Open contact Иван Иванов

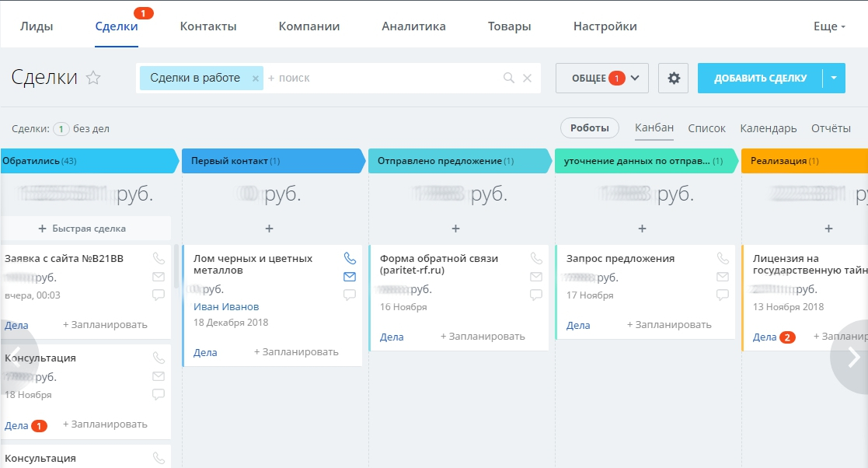pyautogui.click(x=226, y=306)
